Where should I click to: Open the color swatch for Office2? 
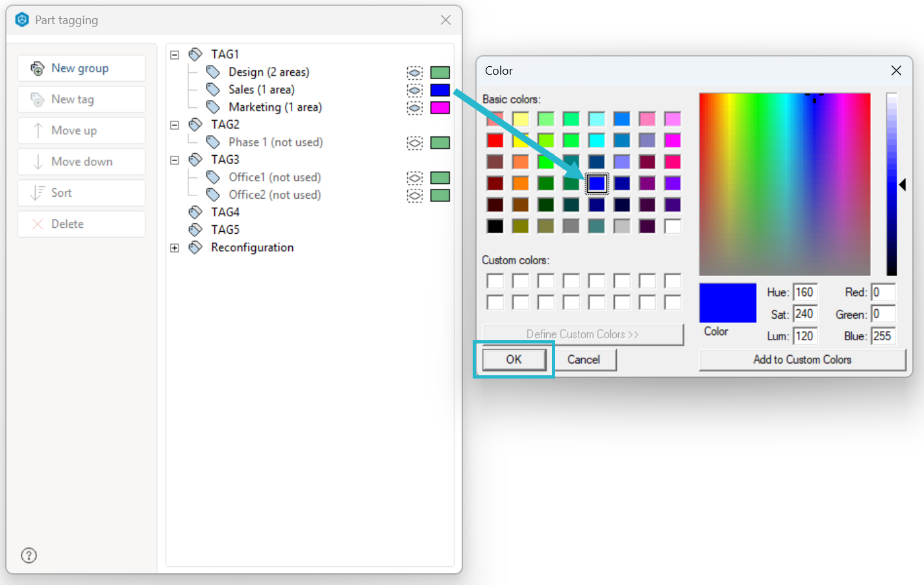[x=440, y=195]
